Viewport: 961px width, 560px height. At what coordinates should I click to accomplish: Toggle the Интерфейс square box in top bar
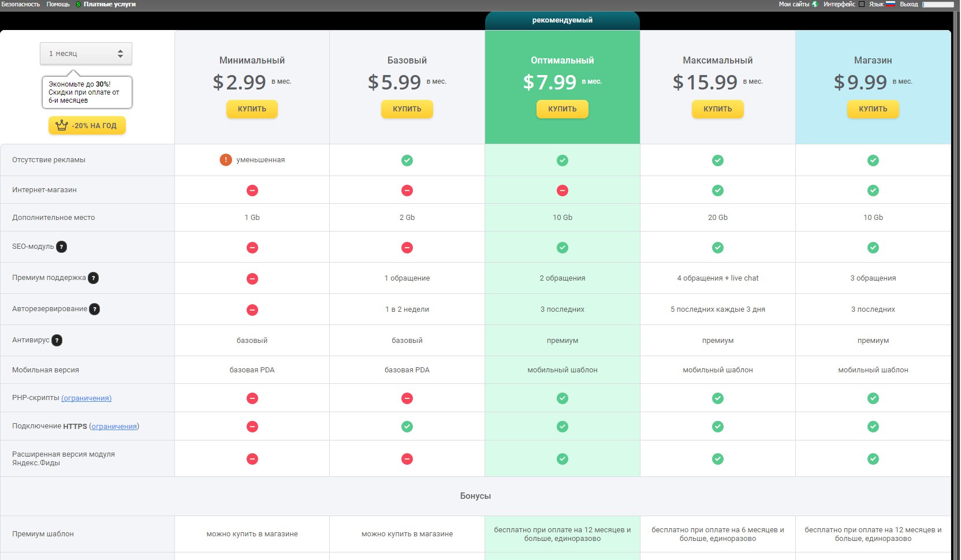(x=862, y=4)
